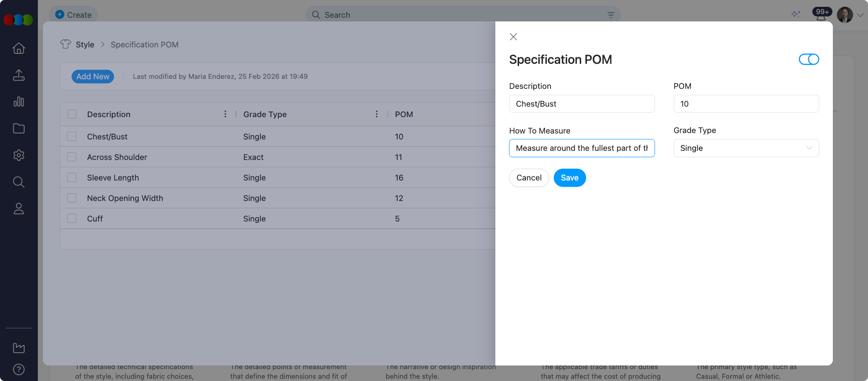Image resolution: width=868 pixels, height=381 pixels.
Task: Click the Search field
Action: point(463,15)
